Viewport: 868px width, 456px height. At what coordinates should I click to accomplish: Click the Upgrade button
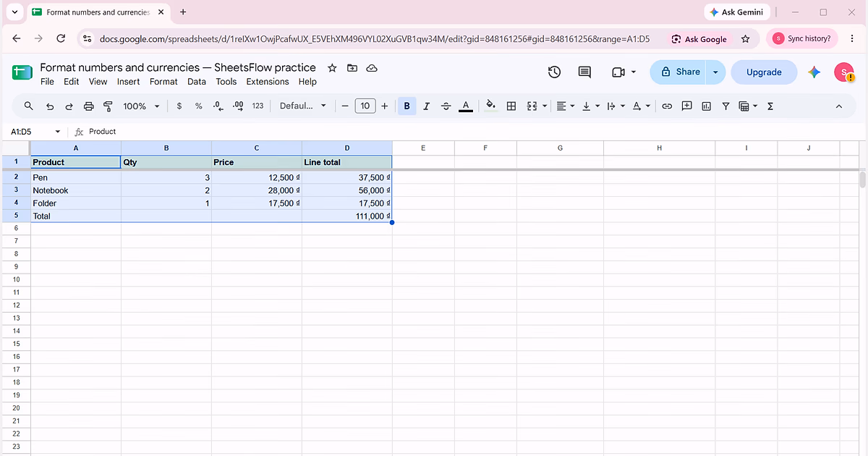coord(764,72)
